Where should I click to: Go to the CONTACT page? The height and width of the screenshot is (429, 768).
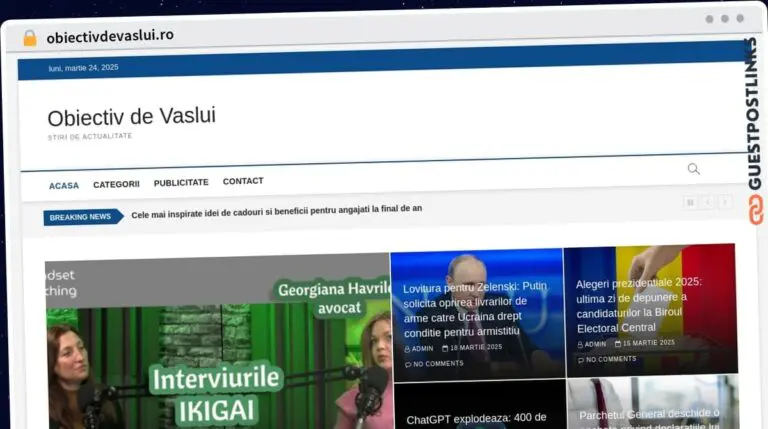pyautogui.click(x=243, y=181)
